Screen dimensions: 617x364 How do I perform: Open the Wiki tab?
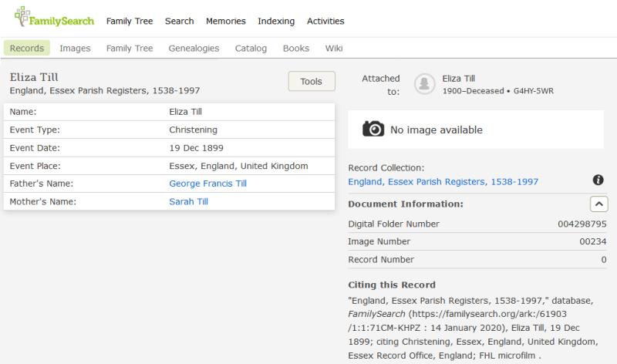[x=333, y=48]
